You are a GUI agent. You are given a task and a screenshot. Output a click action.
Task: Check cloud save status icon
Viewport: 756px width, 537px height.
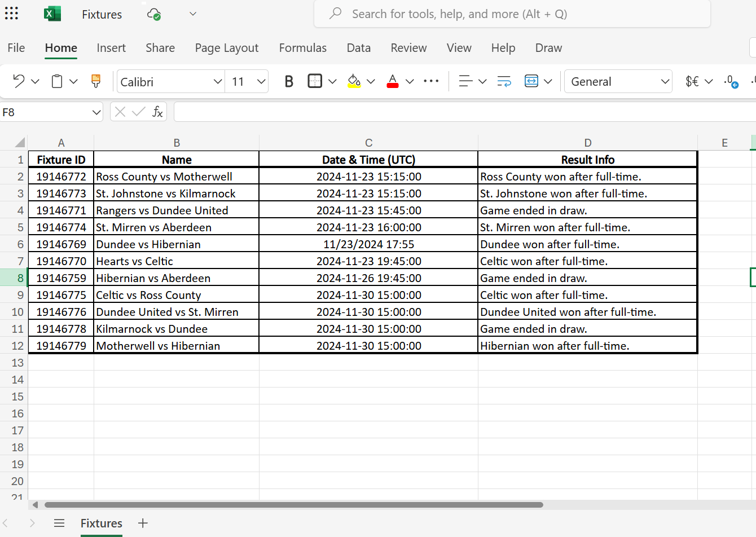click(x=154, y=14)
